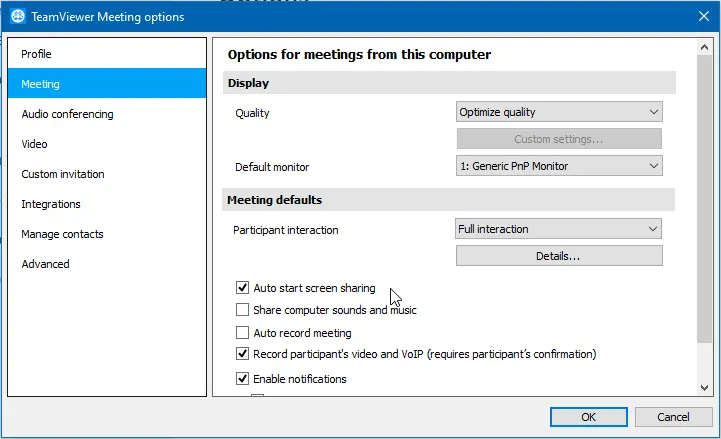Select the Meeting section in sidebar
This screenshot has height=439, width=721.
(x=107, y=84)
